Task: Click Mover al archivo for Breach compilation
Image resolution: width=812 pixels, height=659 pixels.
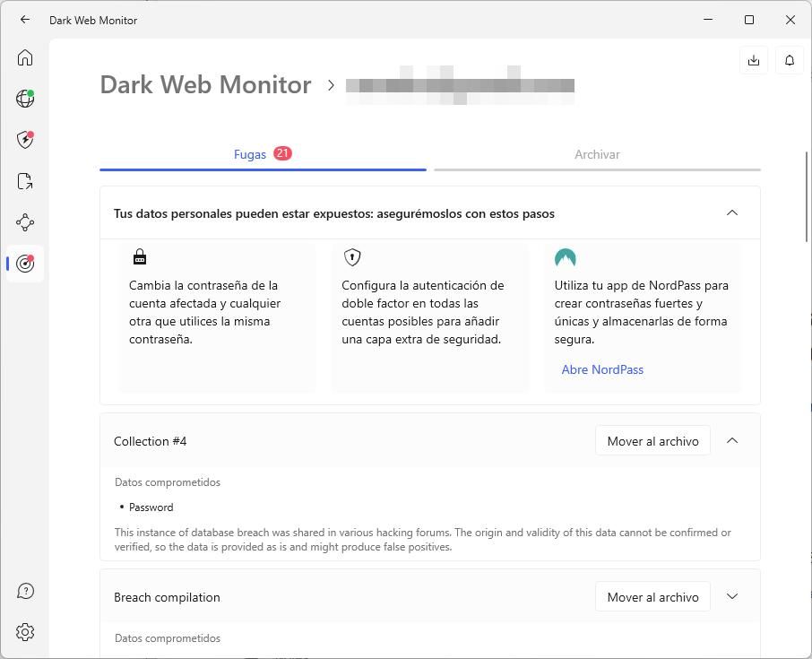Action: point(652,597)
